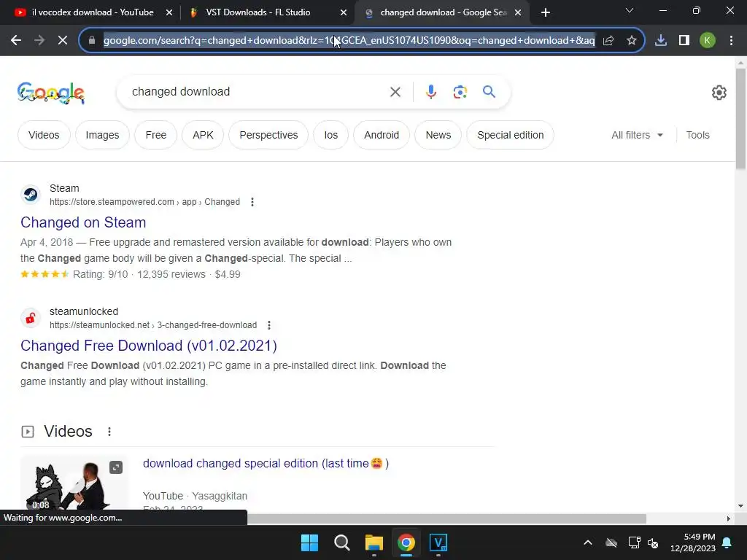Open Chrome downloads icon
Image resolution: width=747 pixels, height=560 pixels.
661,41
